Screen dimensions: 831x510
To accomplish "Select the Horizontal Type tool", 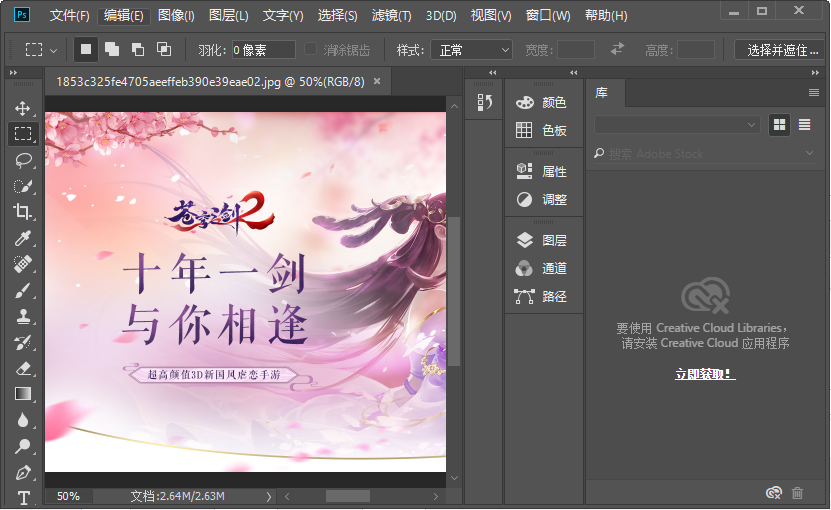I will [23, 497].
